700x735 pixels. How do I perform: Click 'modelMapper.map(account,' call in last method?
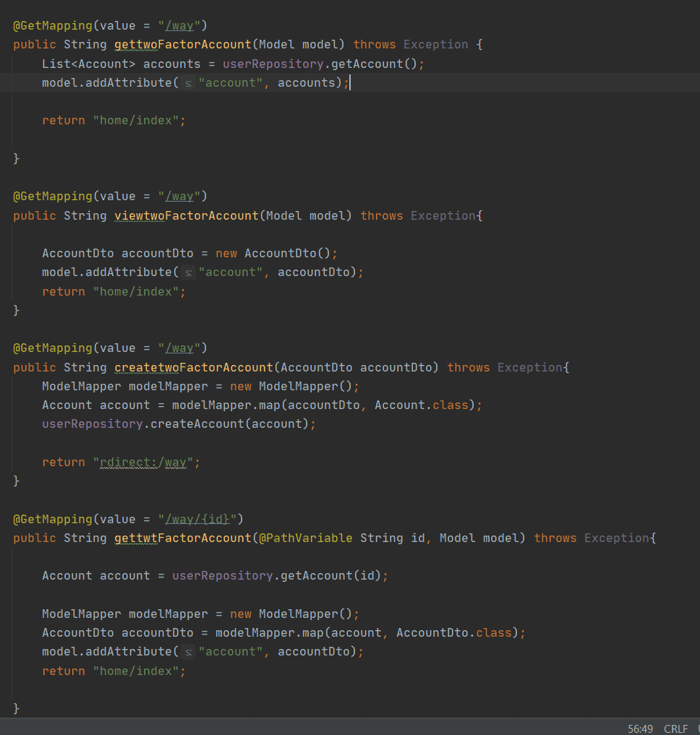pyautogui.click(x=302, y=633)
